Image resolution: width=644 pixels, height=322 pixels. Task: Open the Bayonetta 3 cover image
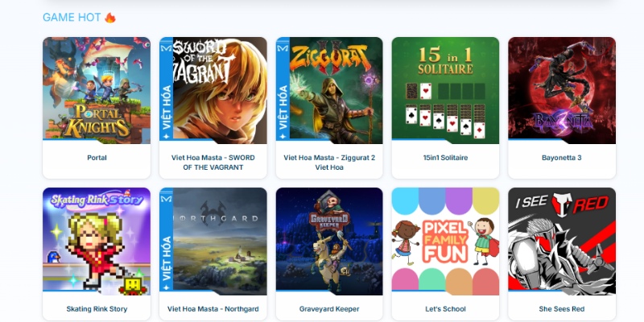pos(562,90)
